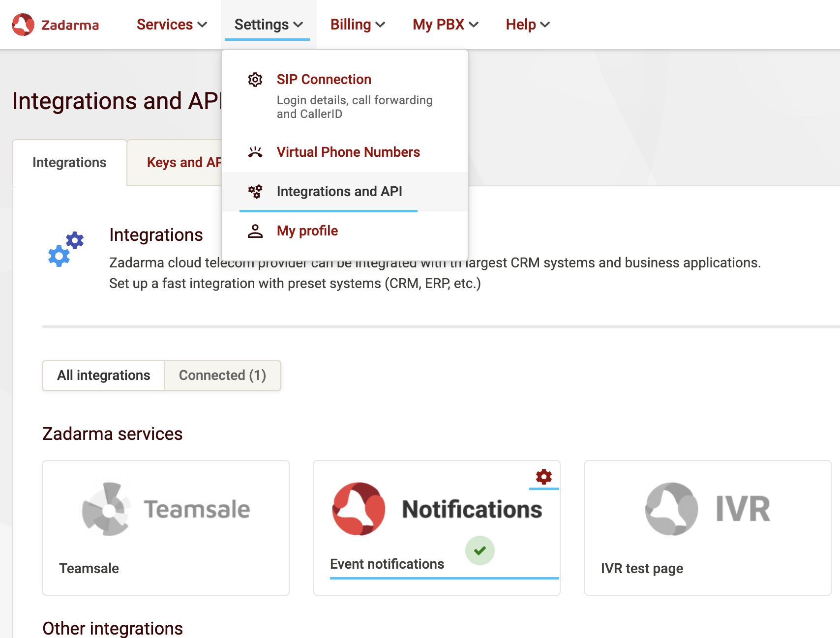
Task: Click the Virtual Phone Numbers phone icon
Action: click(255, 152)
